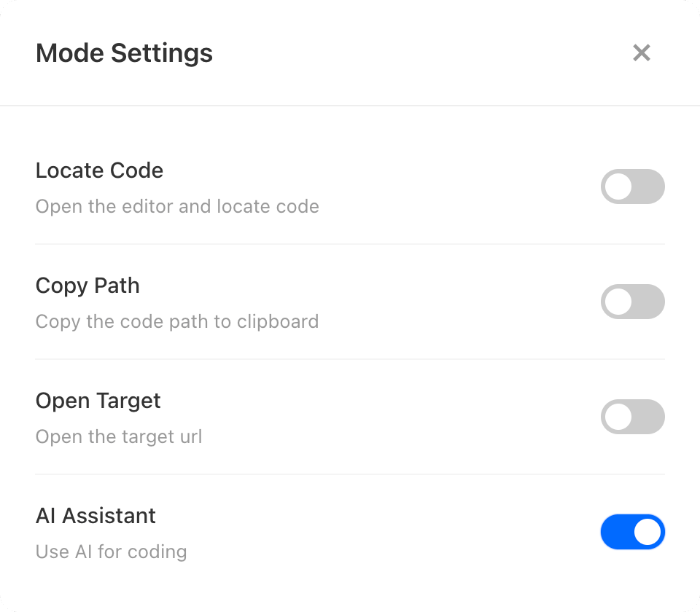The image size is (700, 612).
Task: Click the Locate Code label
Action: (x=99, y=170)
